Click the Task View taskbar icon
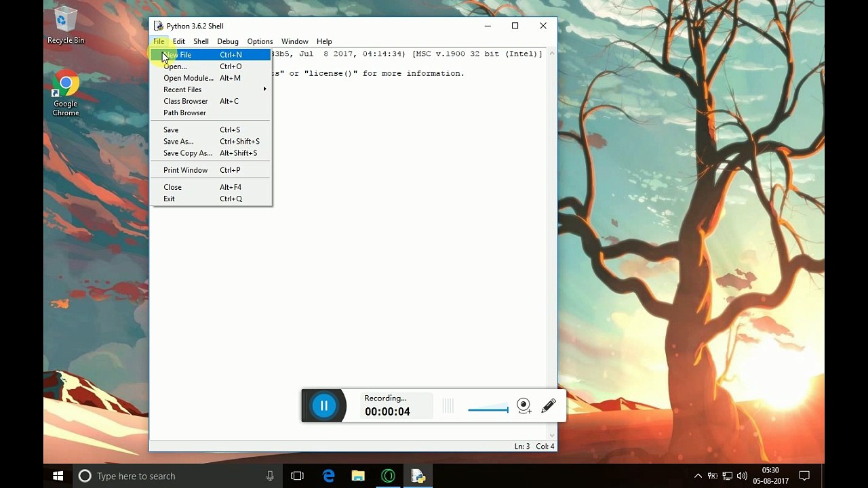This screenshot has height=488, width=868. (297, 476)
